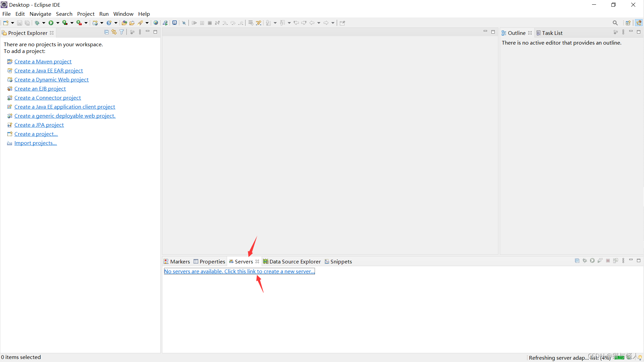Click the Filter funnel icon in Project Explorer
Image resolution: width=644 pixels, height=362 pixels.
[122, 32]
